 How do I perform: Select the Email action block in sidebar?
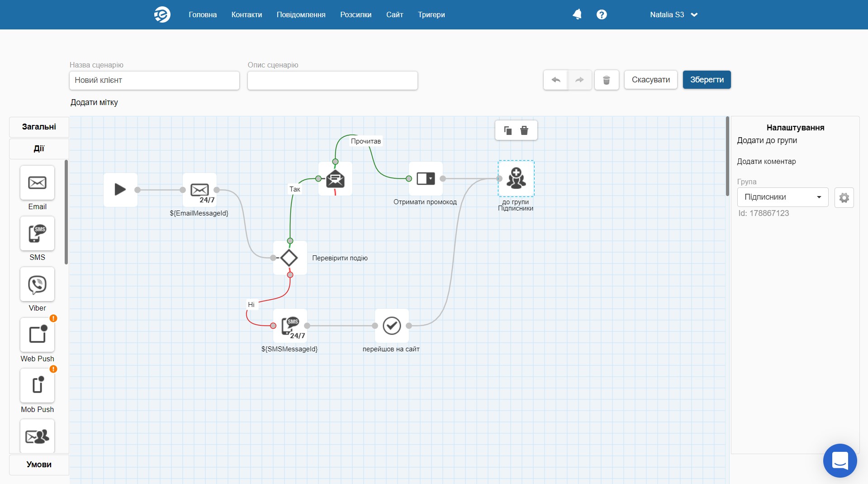37,183
